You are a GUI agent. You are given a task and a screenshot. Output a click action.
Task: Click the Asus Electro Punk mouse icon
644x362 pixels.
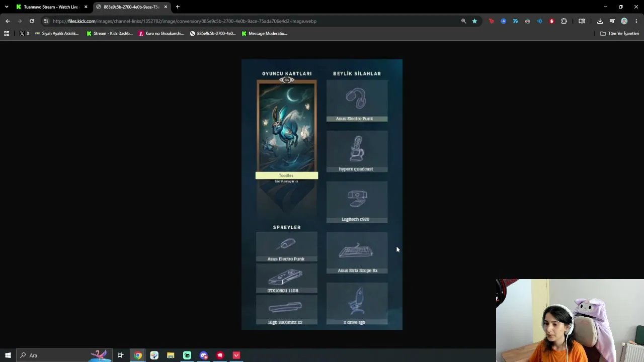pos(287,244)
